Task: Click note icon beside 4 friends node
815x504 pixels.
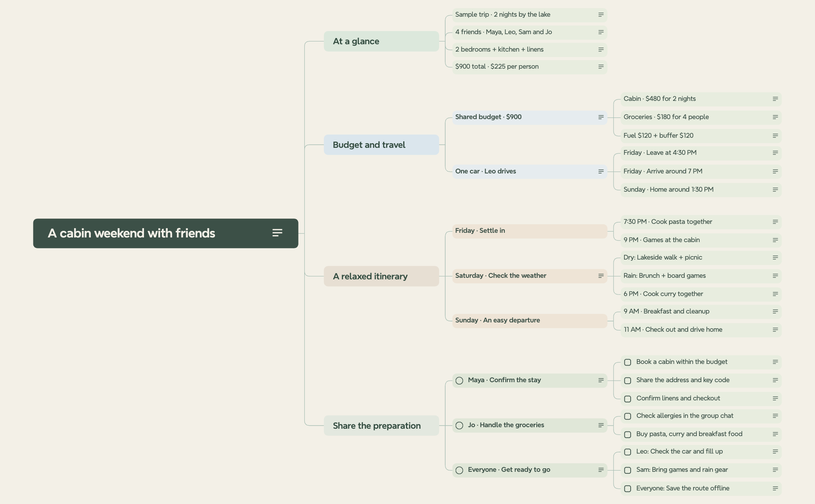Action: click(601, 32)
